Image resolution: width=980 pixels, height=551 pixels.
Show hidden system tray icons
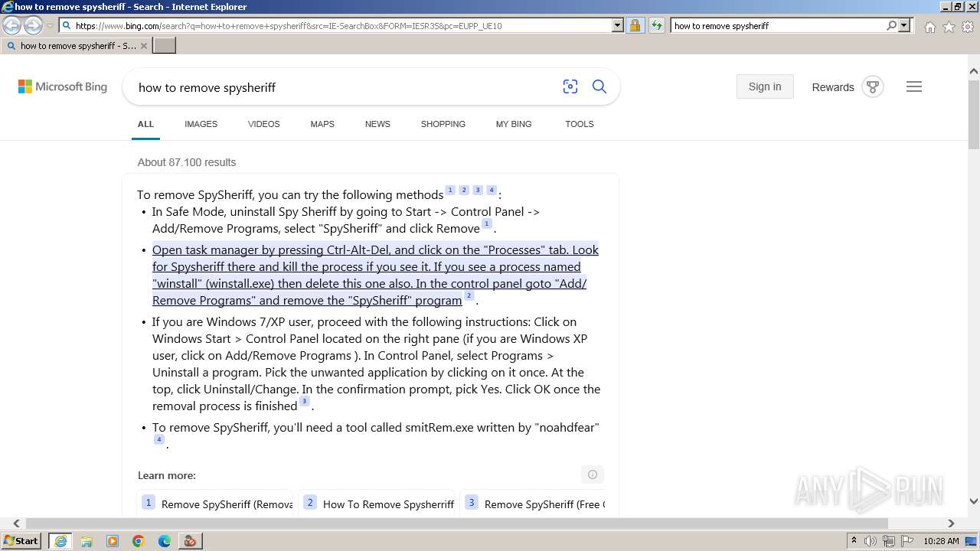(x=854, y=540)
